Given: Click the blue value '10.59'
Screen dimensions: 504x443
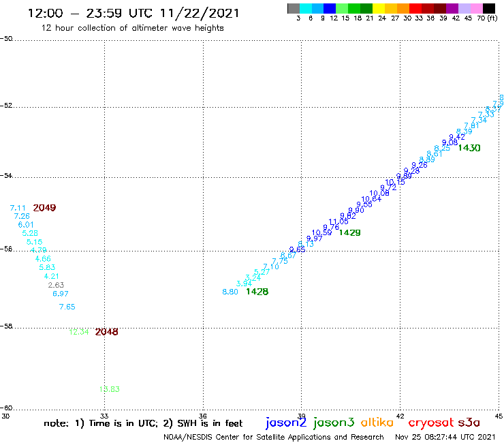Looking at the screenshot, I should (x=321, y=232).
